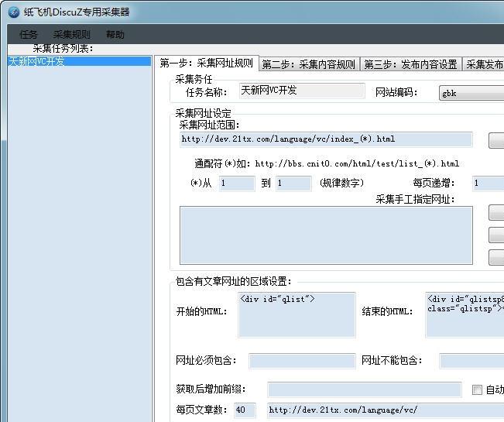Click the 结束的HTML text box
This screenshot has width=504, height=422.
(464, 314)
